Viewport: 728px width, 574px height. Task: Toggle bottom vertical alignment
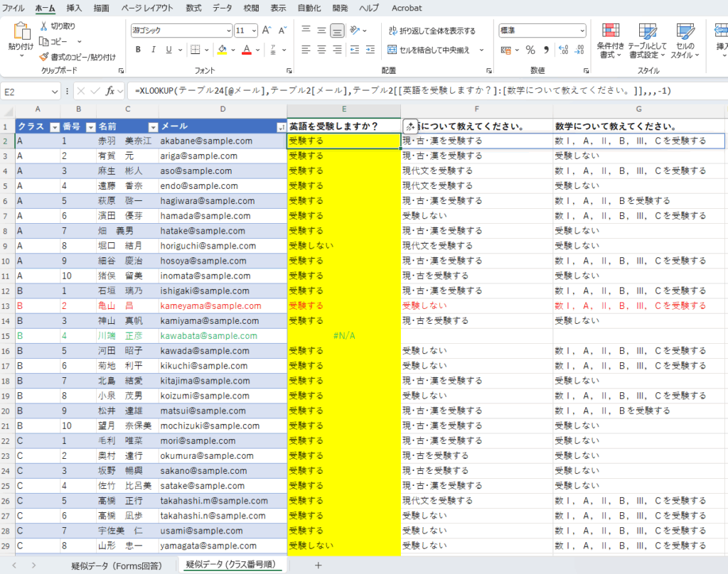coord(337,31)
